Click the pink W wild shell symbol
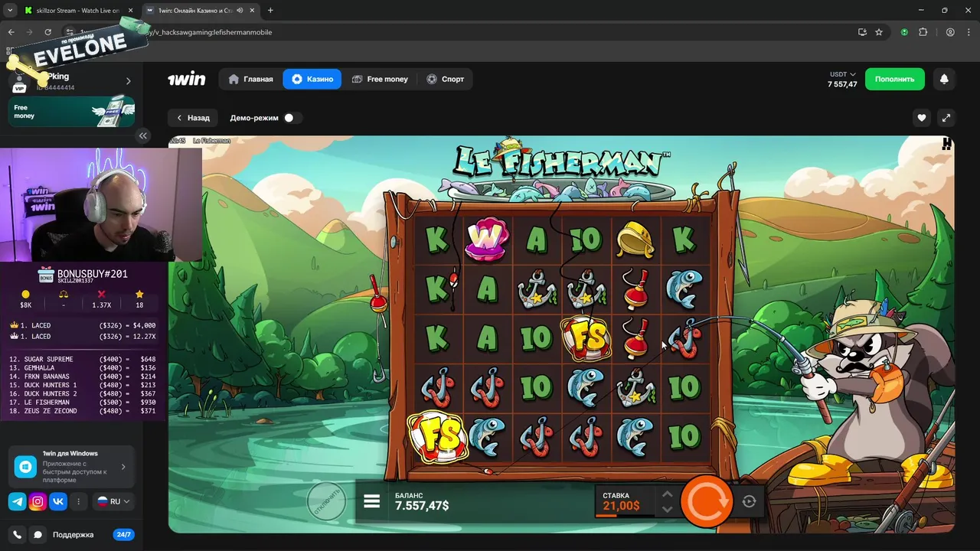Viewport: 980px width, 551px height. point(486,240)
